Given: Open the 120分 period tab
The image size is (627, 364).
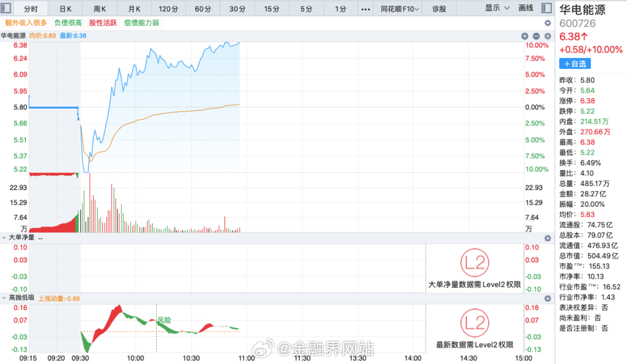Looking at the screenshot, I should (168, 9).
